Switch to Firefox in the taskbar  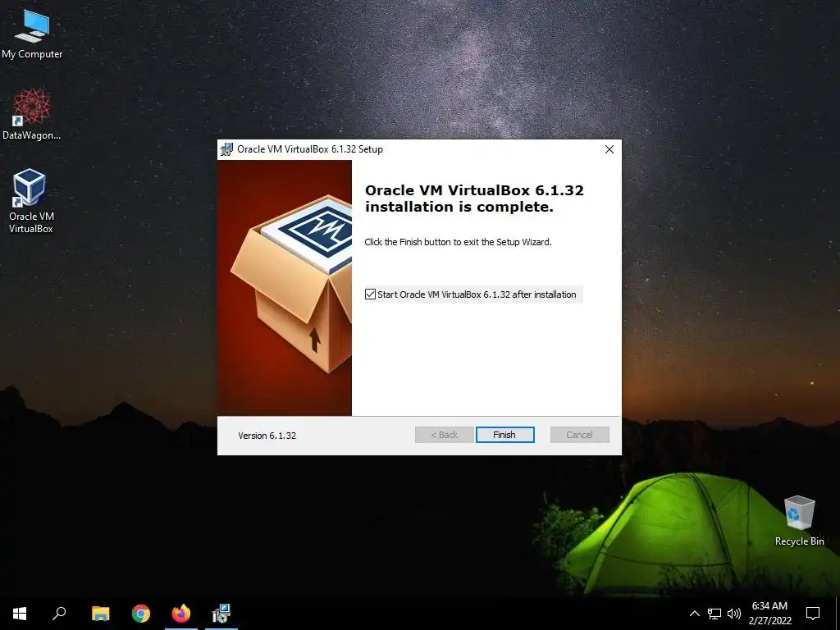tap(181, 614)
